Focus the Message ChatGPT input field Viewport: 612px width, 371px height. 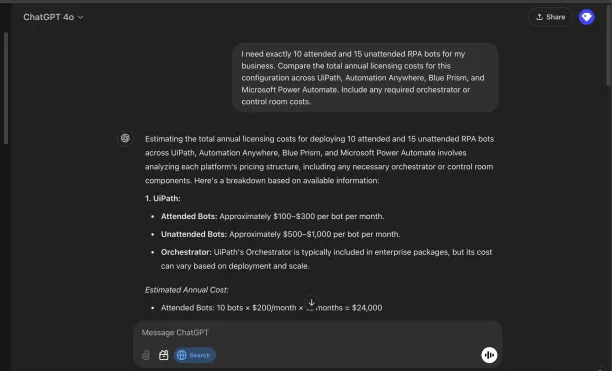[x=317, y=332]
